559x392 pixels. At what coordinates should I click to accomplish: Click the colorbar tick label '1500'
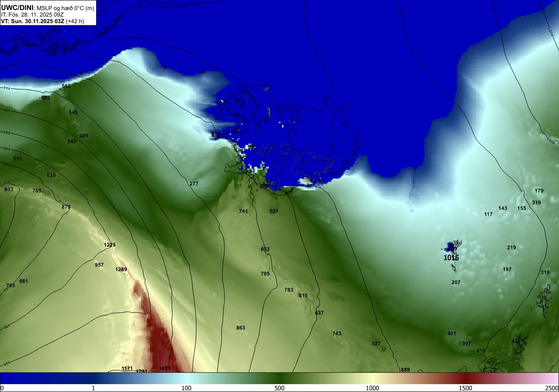(466, 388)
